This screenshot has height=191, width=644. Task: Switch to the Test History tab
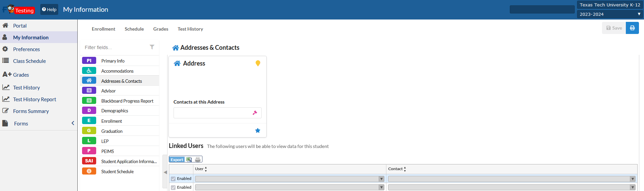point(190,29)
